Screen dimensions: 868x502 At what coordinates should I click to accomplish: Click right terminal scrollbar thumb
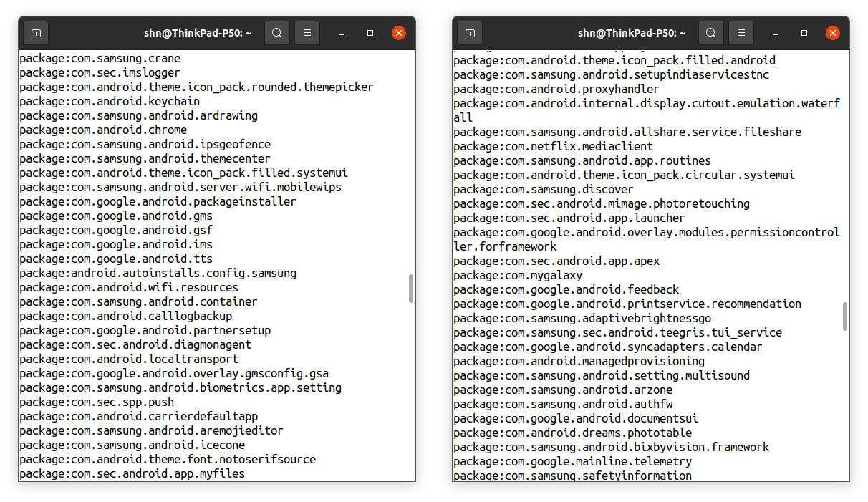click(845, 317)
